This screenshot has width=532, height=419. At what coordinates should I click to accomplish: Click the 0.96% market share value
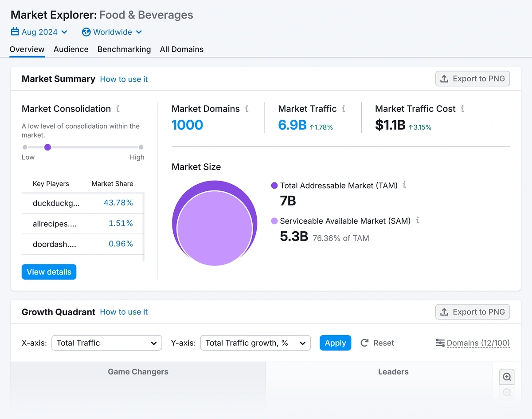tap(121, 244)
